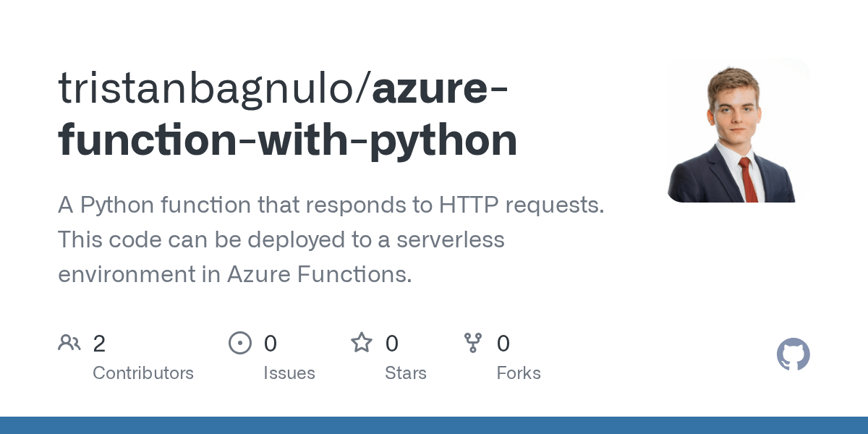Click the description line mentioning HTTP requests
This screenshot has height=434, width=868.
(331, 205)
